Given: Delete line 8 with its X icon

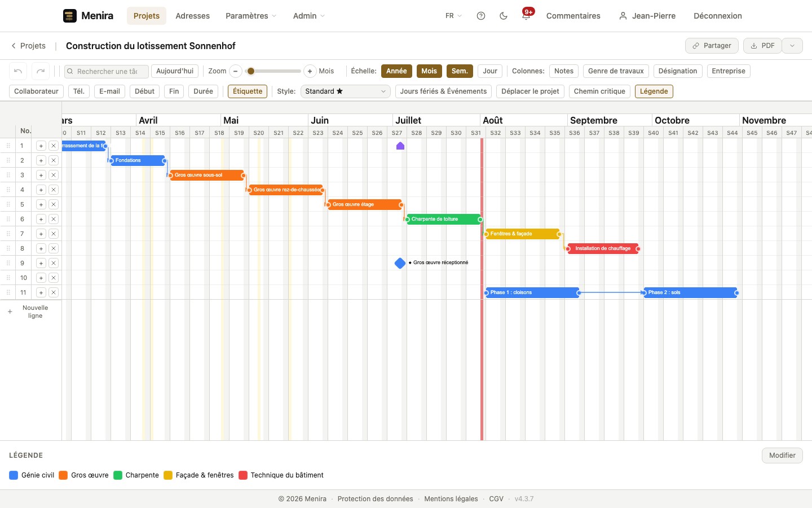Looking at the screenshot, I should point(54,248).
